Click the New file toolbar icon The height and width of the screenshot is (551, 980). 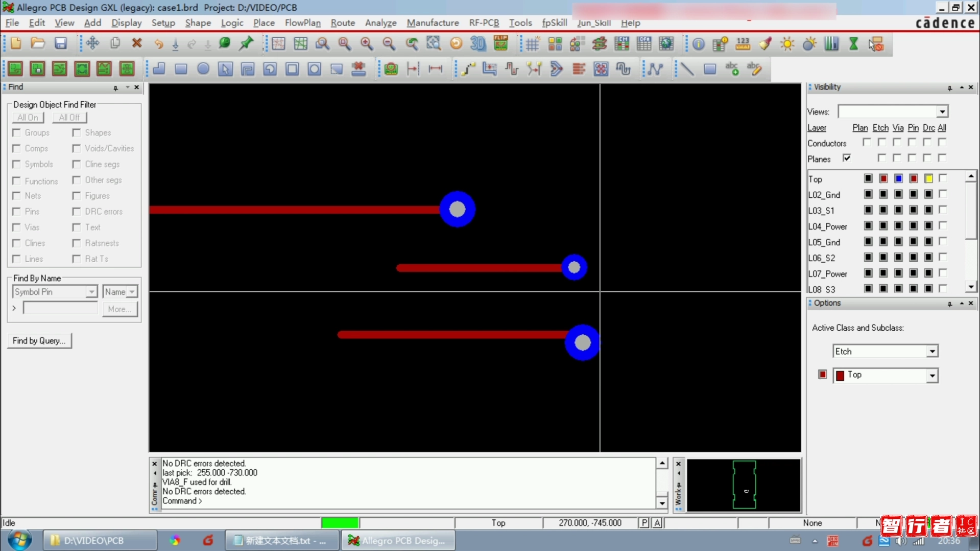tap(16, 44)
